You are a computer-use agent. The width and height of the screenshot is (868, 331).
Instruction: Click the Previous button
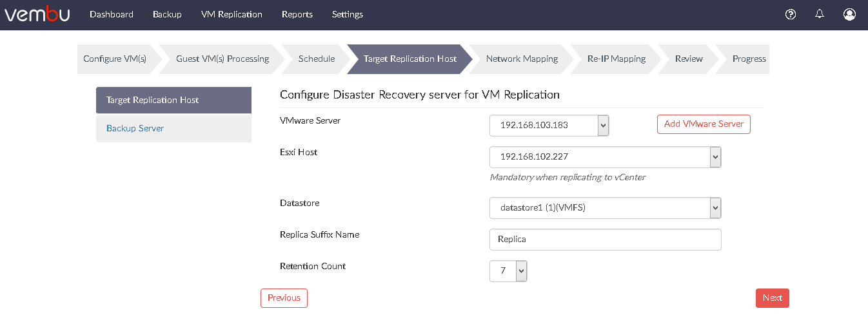(x=284, y=298)
